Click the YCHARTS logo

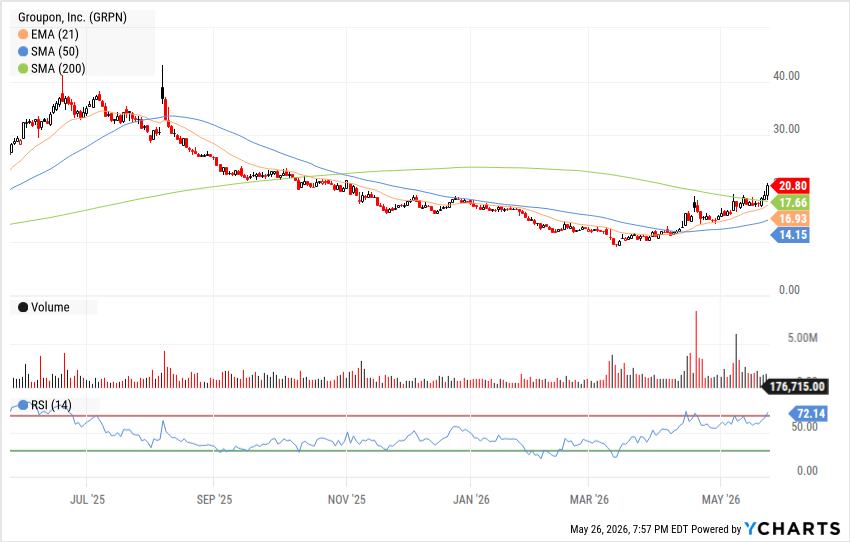(792, 528)
